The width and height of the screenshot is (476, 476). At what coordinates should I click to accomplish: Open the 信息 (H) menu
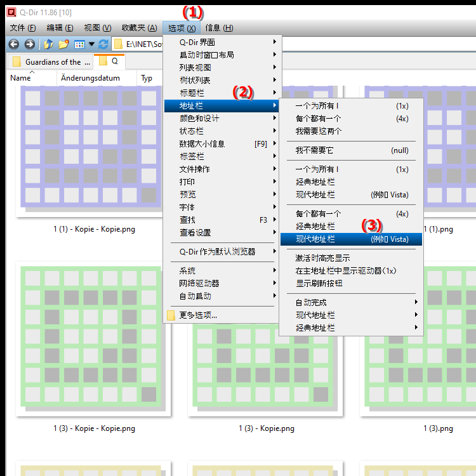pos(219,28)
